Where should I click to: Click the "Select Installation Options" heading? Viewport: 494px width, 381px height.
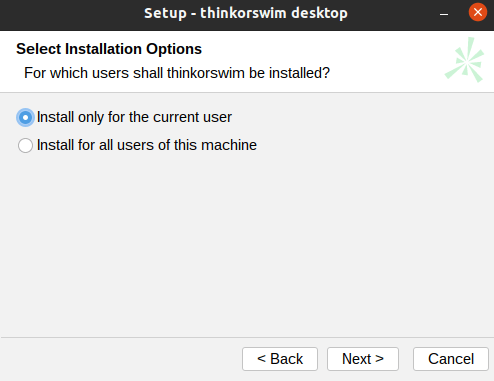coord(109,49)
